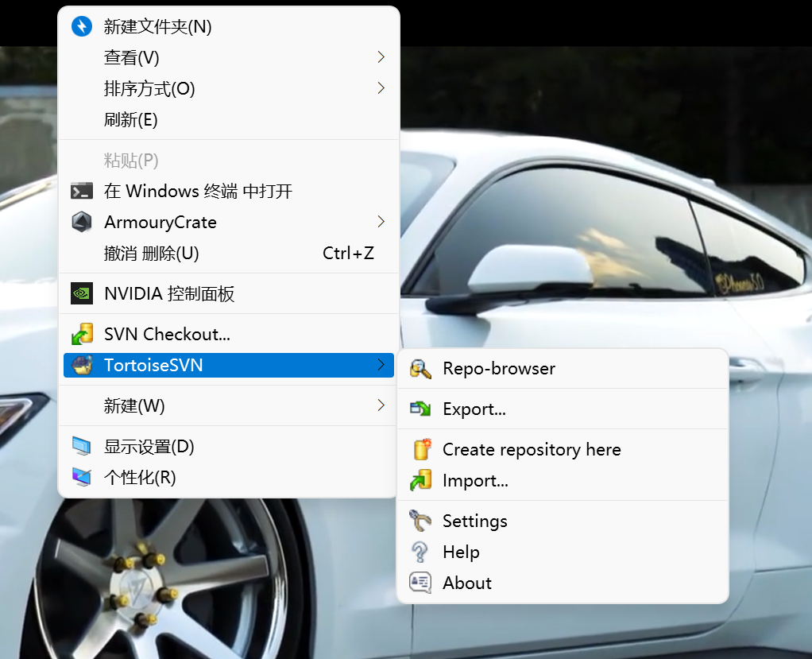
Task: Open 个性化(R) entry
Action: click(x=229, y=477)
